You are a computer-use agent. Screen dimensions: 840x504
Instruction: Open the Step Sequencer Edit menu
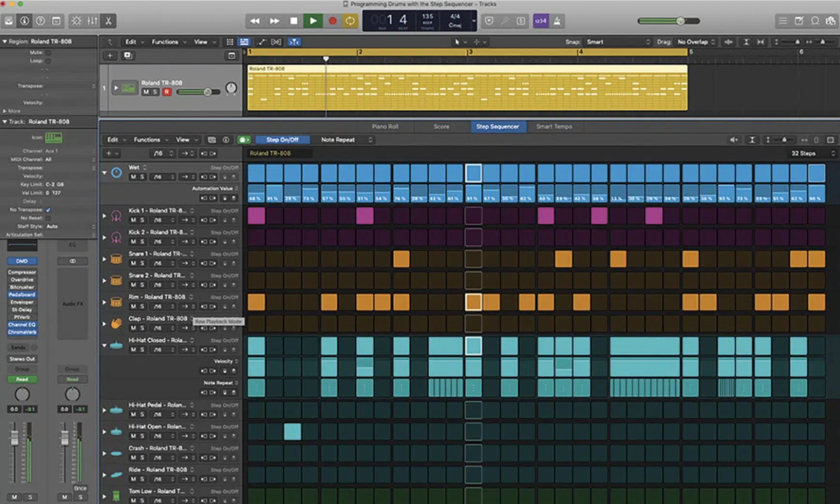point(116,140)
